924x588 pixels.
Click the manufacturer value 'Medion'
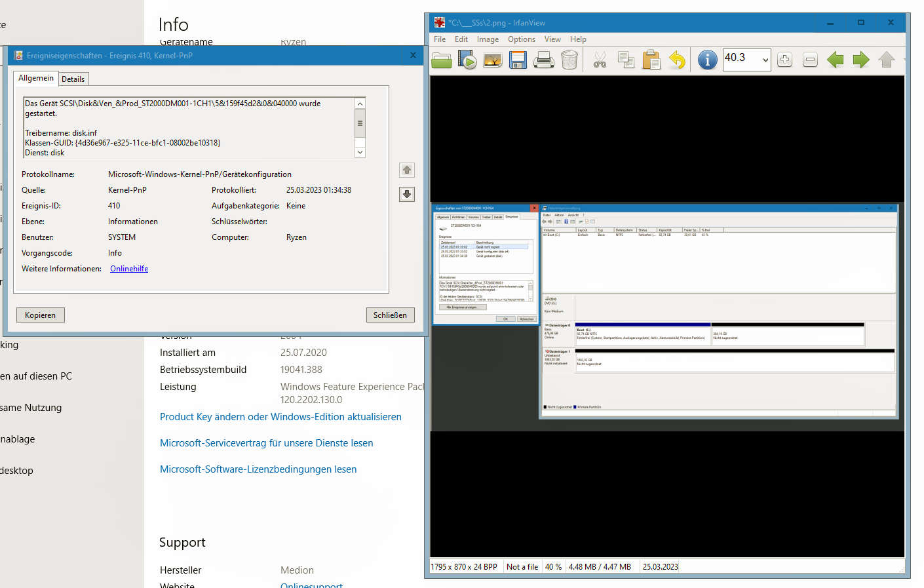click(x=297, y=570)
